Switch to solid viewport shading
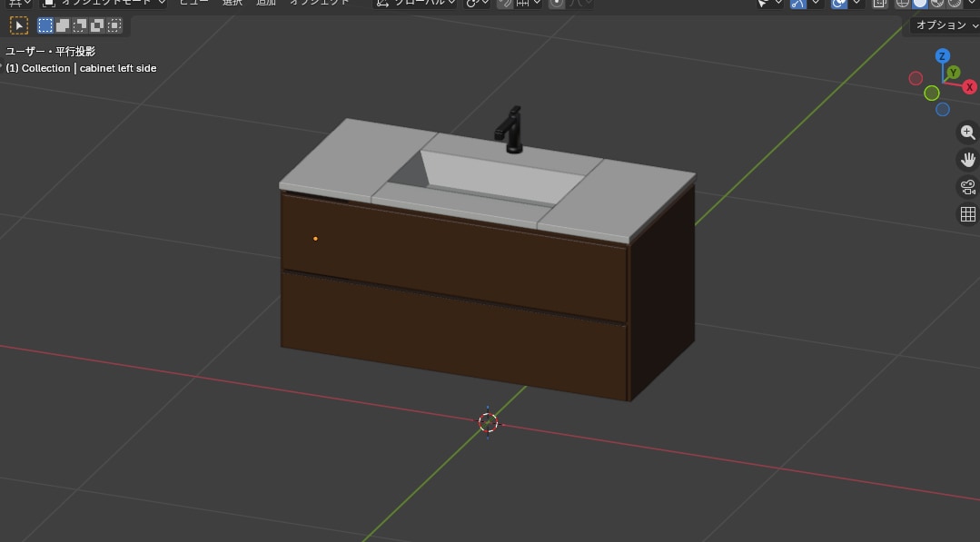This screenshot has height=542, width=980. [920, 3]
